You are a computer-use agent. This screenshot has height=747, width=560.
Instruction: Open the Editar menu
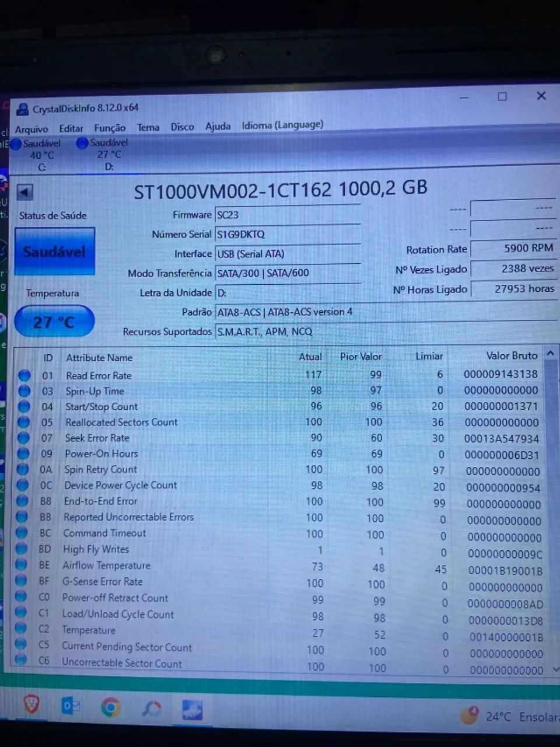[71, 128]
